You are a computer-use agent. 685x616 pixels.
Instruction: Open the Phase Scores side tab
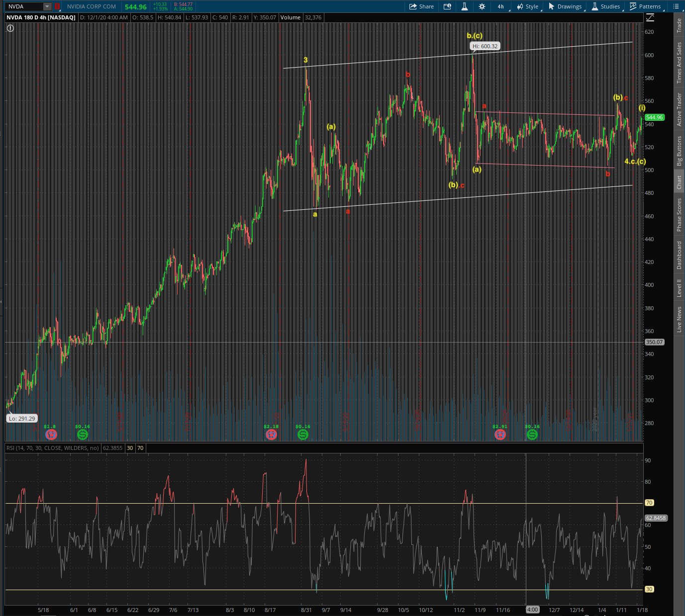(x=679, y=215)
